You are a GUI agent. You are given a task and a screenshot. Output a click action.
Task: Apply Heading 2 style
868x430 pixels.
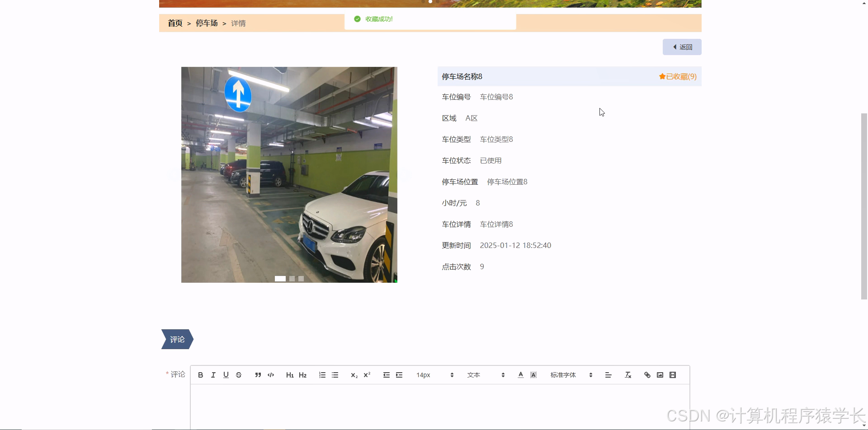[303, 375]
